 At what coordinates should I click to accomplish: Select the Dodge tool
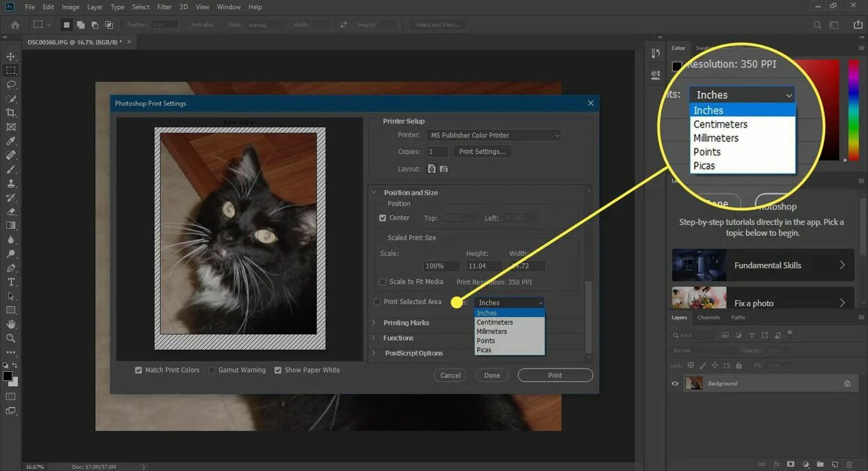pos(11,254)
